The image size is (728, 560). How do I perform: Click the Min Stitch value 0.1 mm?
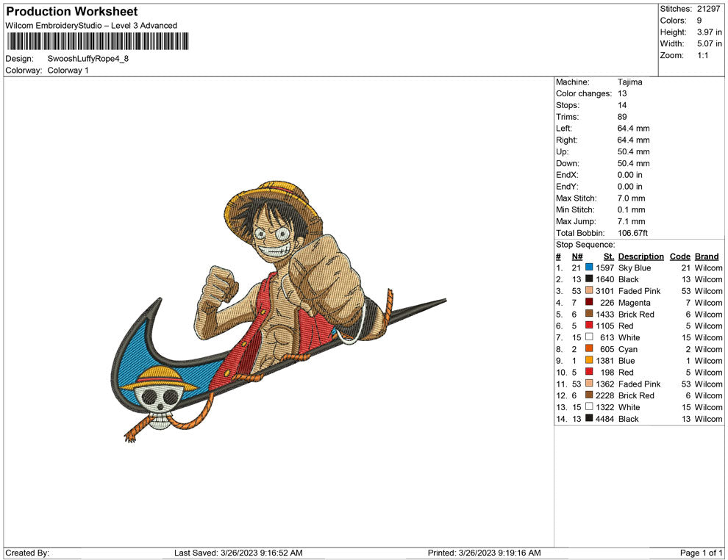[631, 209]
